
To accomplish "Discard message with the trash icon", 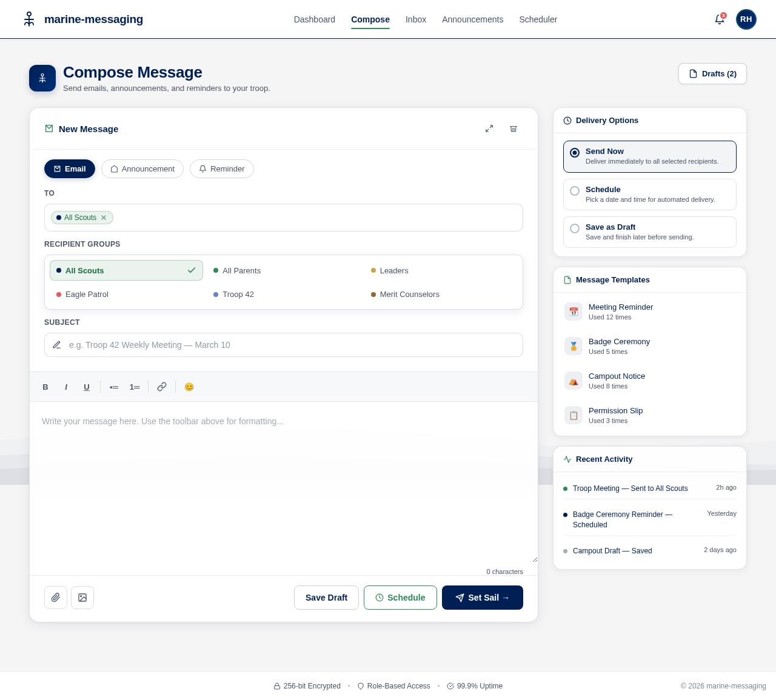I will (513, 128).
